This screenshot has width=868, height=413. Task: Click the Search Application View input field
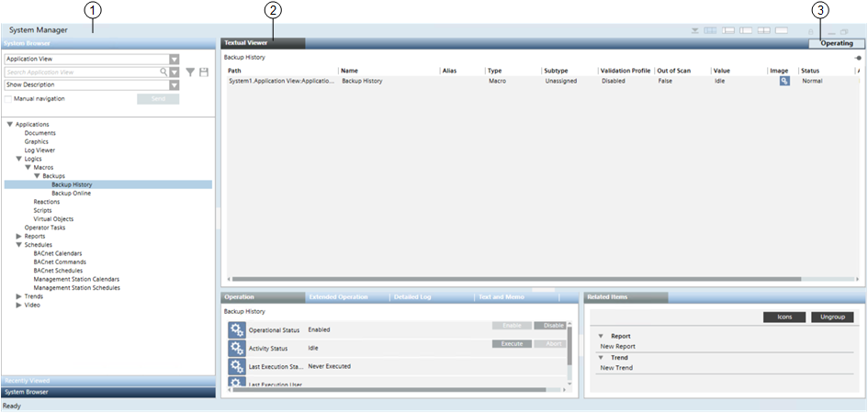pos(81,72)
